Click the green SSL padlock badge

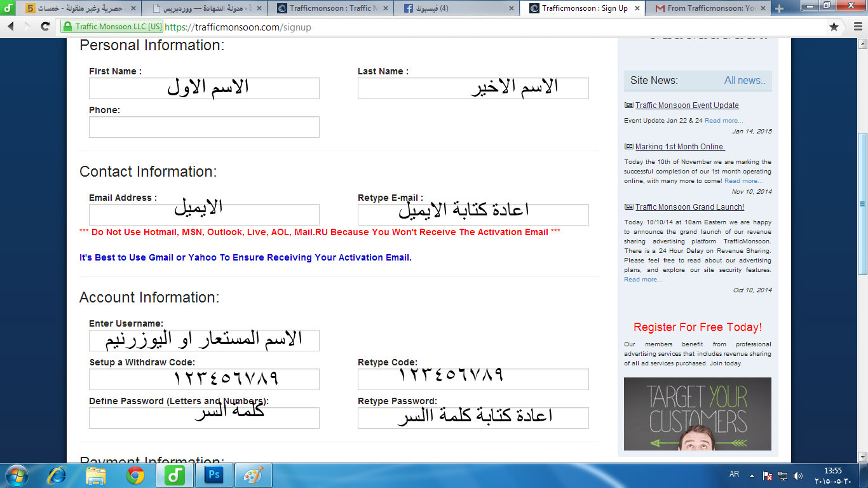pyautogui.click(x=112, y=27)
